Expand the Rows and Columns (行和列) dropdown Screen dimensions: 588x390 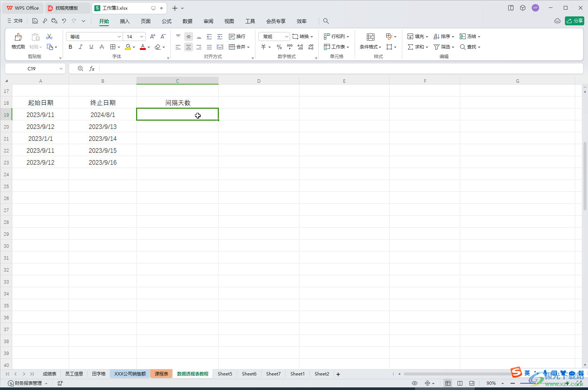point(348,37)
